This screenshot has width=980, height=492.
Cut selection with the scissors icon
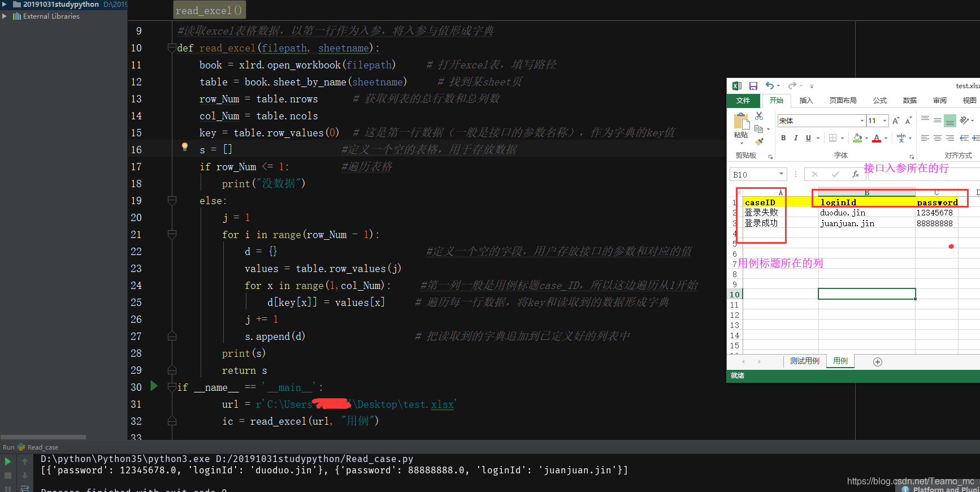click(x=759, y=116)
